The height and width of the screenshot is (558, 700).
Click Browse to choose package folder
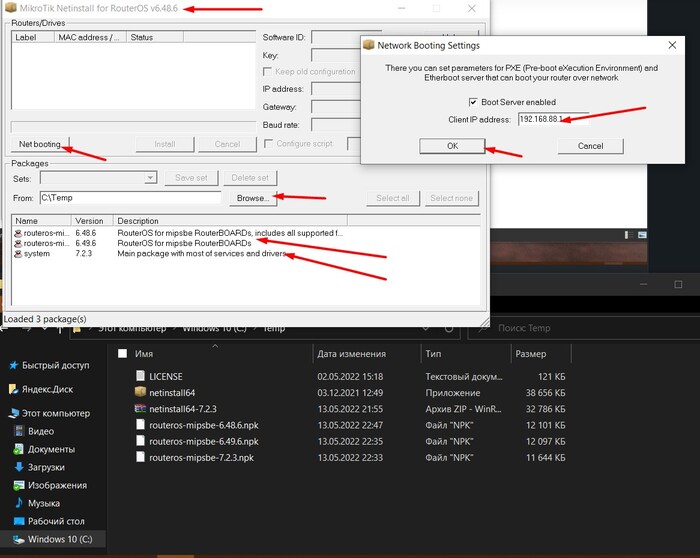pyautogui.click(x=253, y=198)
